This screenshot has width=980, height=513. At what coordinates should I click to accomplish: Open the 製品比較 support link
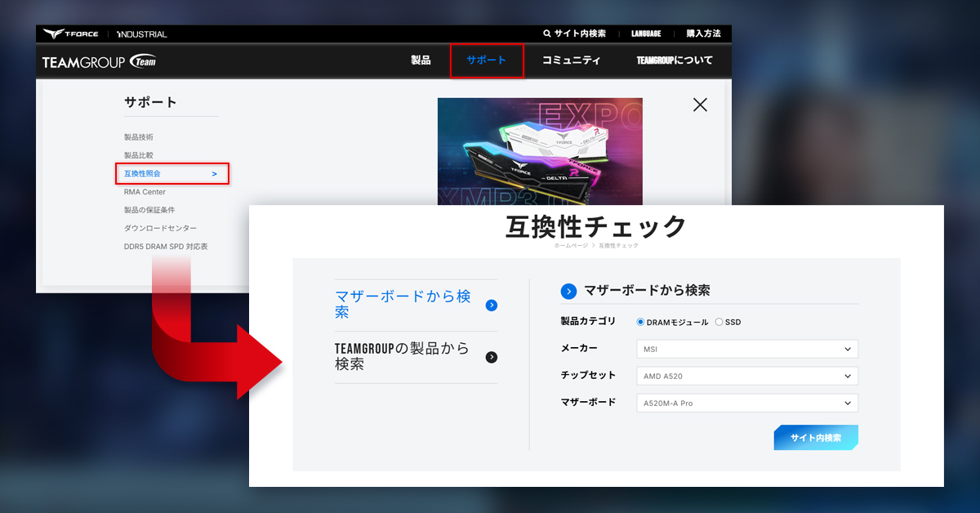click(139, 155)
